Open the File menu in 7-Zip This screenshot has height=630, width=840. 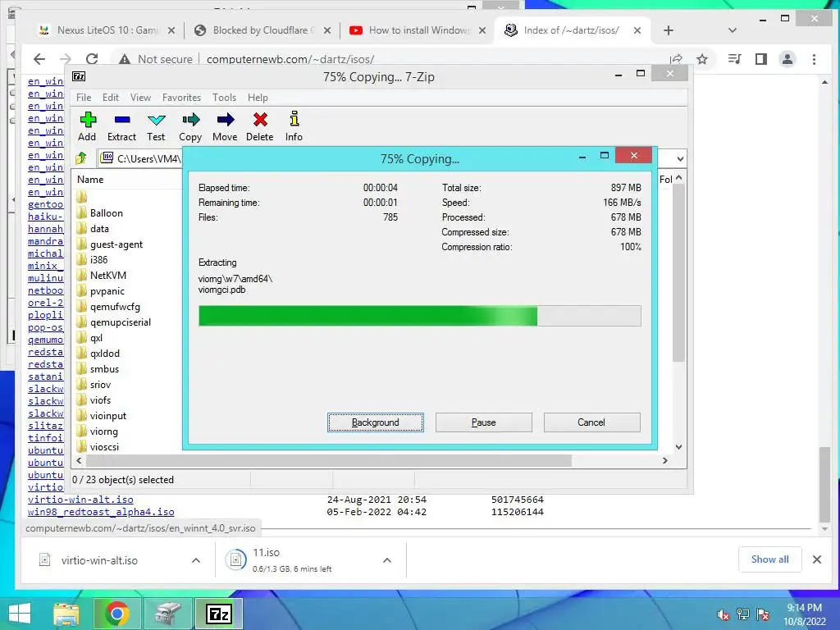(84, 98)
